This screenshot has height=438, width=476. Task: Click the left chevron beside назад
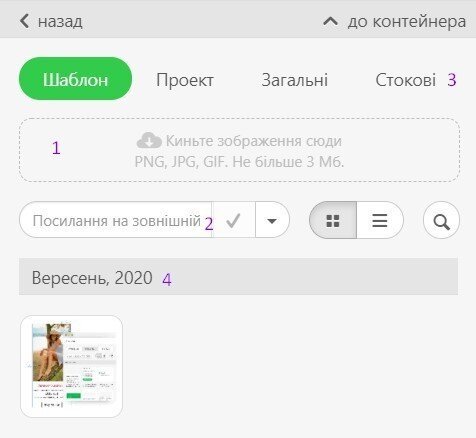point(24,21)
